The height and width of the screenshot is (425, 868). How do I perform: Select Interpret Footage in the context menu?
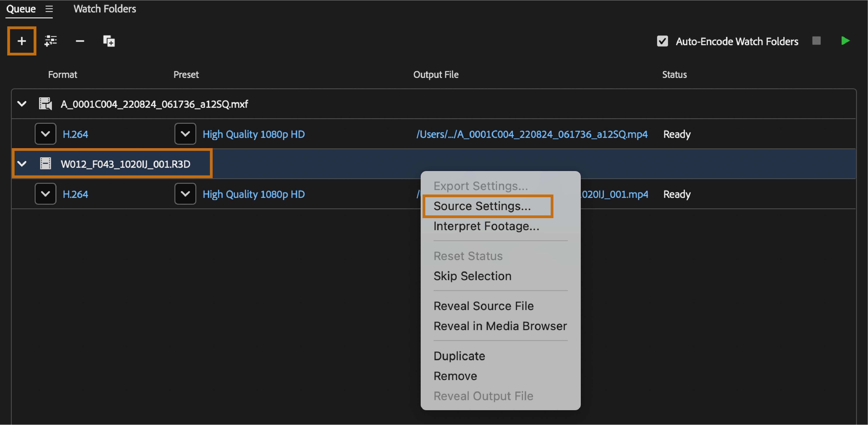(486, 226)
